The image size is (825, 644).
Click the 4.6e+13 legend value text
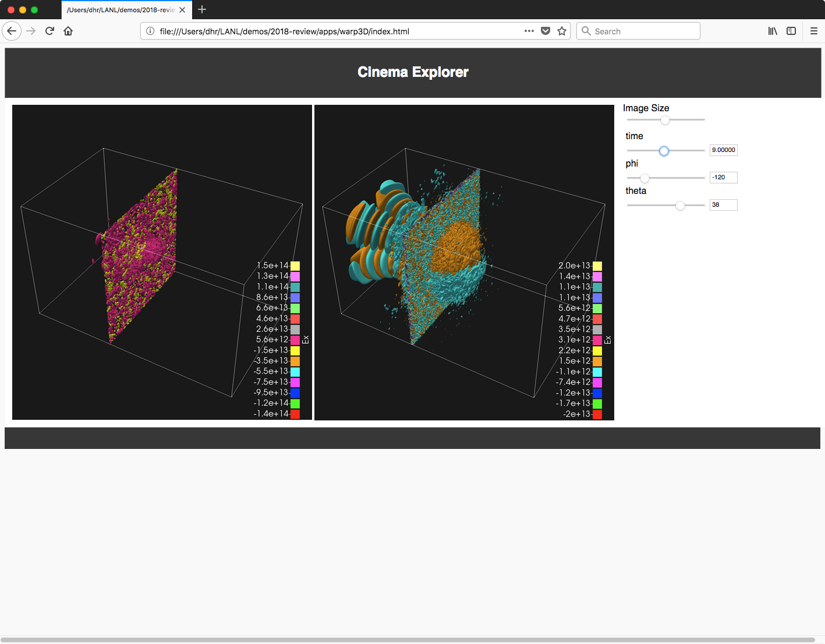coord(272,319)
